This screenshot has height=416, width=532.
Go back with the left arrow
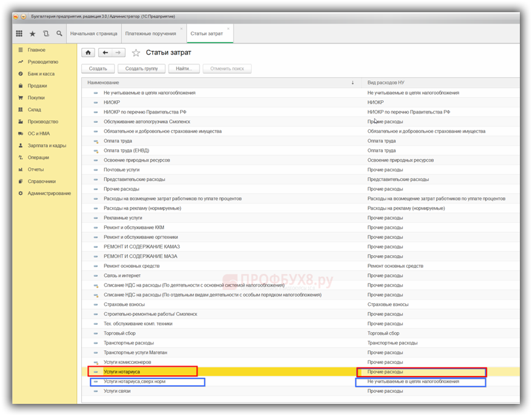pyautogui.click(x=106, y=53)
